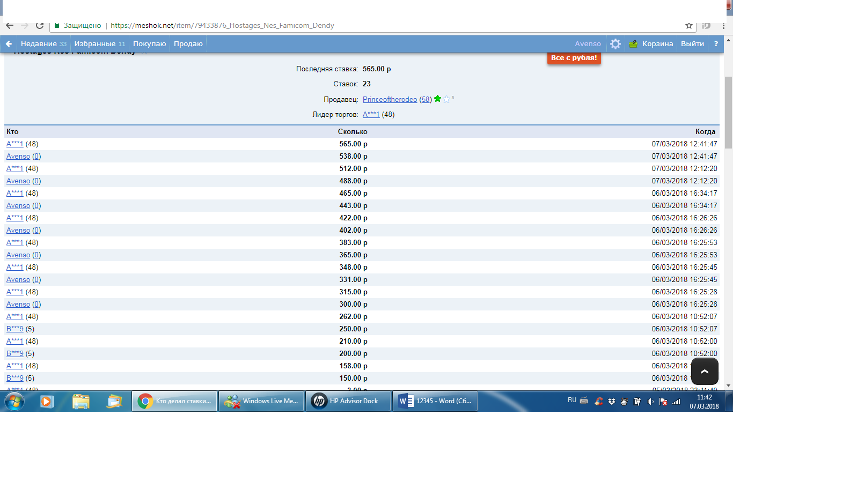Click the green secure lock icon
The width and height of the screenshot is (850, 504).
point(57,25)
